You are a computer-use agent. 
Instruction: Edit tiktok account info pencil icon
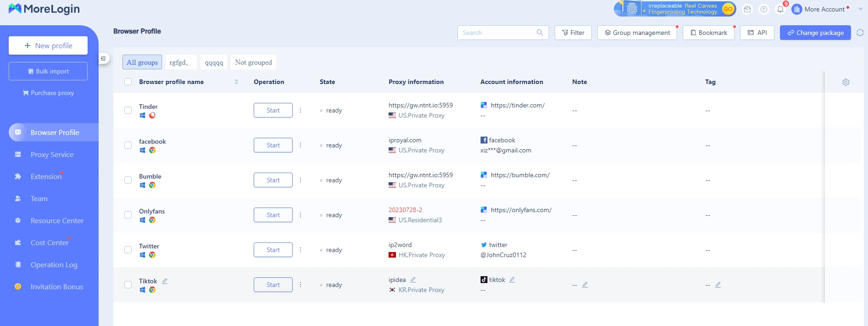point(512,280)
